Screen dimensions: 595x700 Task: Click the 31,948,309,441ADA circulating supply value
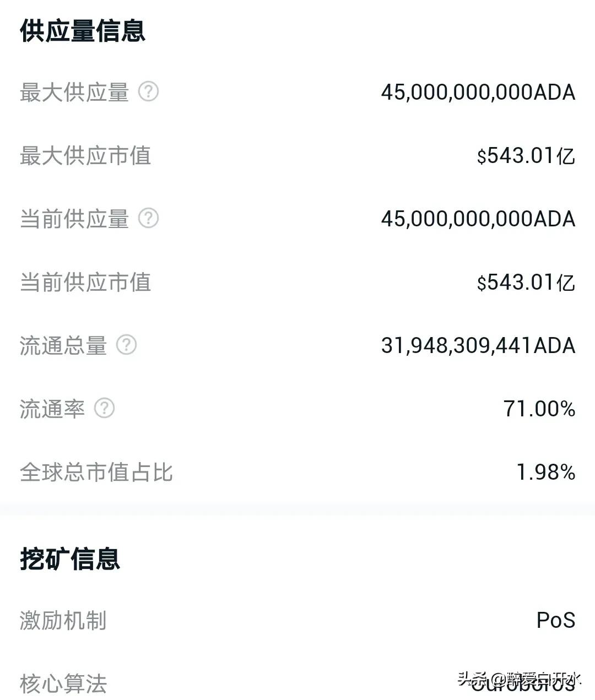pyautogui.click(x=478, y=345)
